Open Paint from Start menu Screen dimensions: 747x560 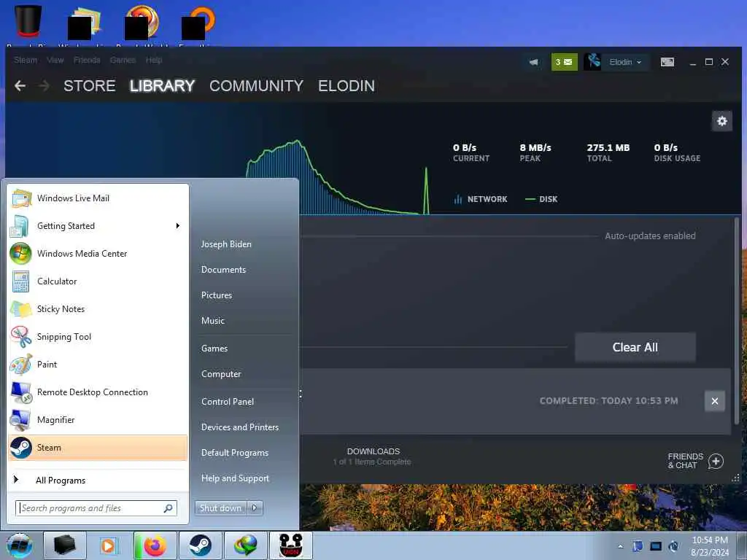(98, 365)
